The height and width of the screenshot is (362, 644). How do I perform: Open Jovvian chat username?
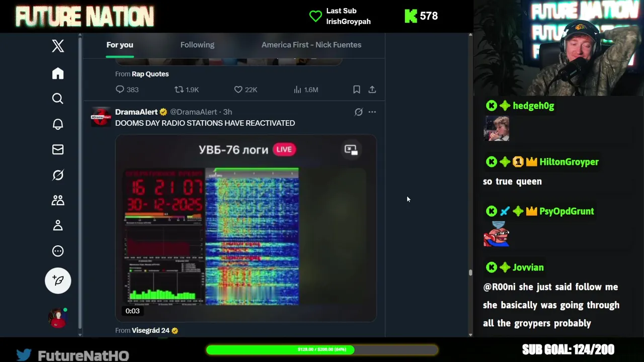[x=528, y=267]
